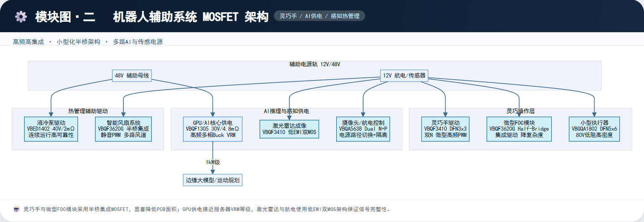Click the 高频高集成 subtitle text line

pyautogui.click(x=88, y=42)
